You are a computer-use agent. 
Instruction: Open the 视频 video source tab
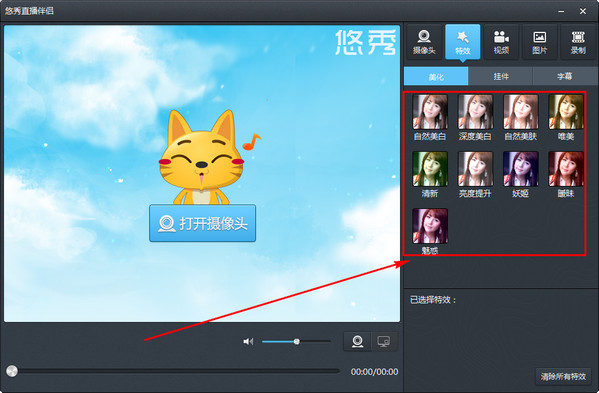click(x=501, y=42)
